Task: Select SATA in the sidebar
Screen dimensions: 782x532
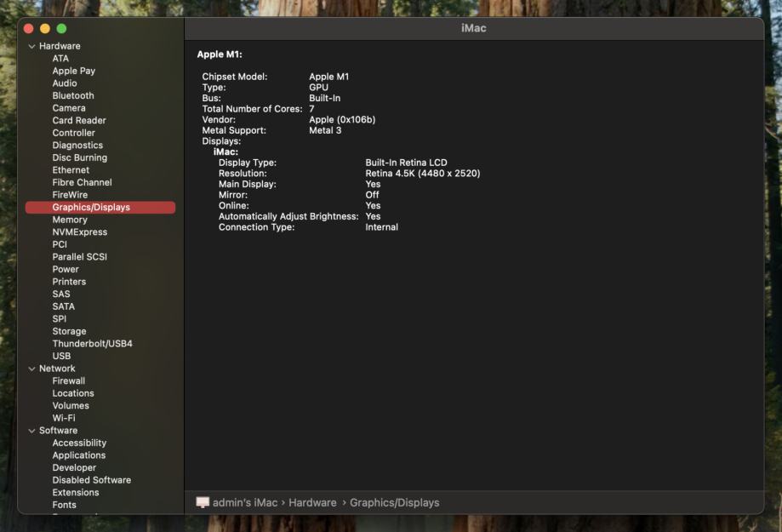Action: tap(63, 306)
